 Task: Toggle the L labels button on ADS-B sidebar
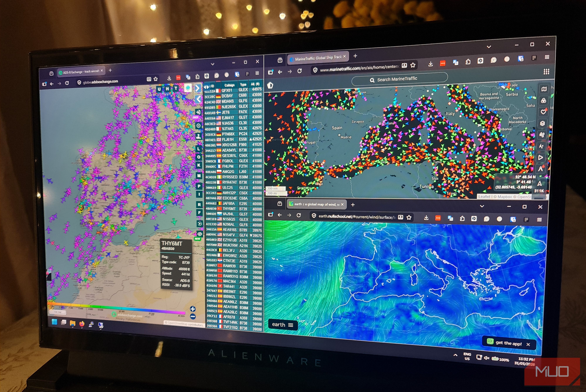click(199, 149)
